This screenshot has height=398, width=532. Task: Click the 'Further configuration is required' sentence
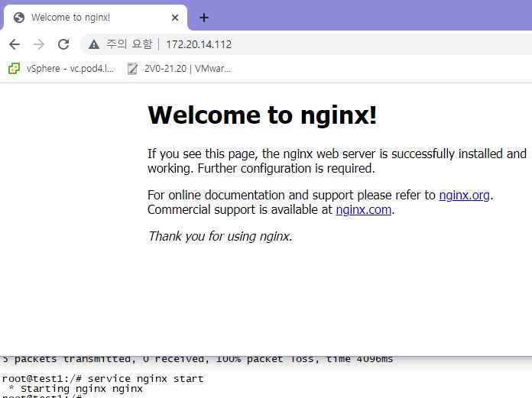[287, 169]
